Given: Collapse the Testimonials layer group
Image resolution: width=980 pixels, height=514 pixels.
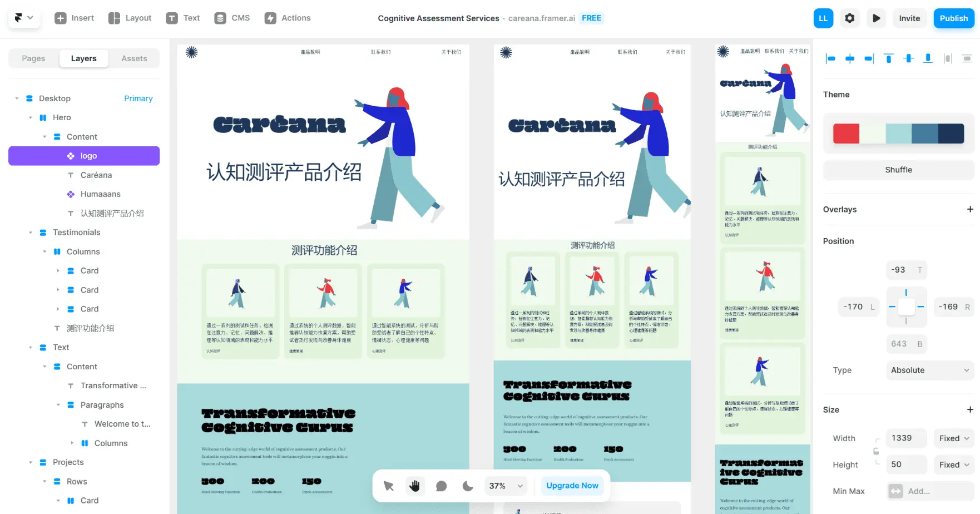Looking at the screenshot, I should (31, 233).
